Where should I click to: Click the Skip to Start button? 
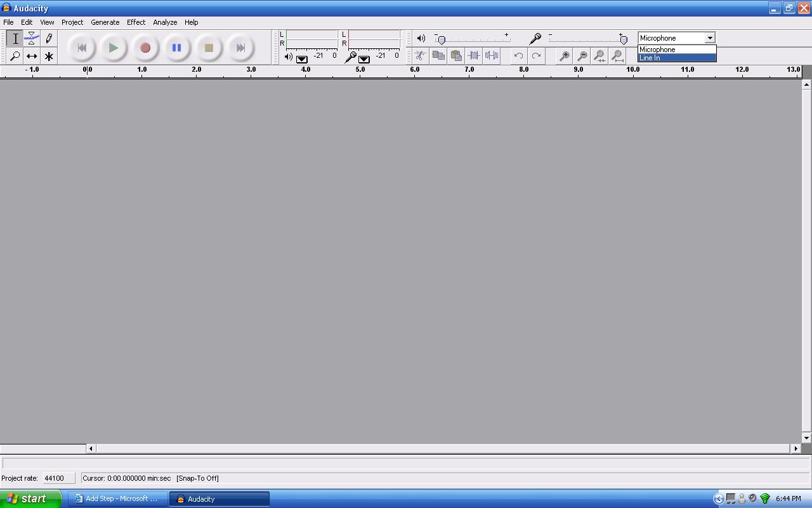coord(82,48)
